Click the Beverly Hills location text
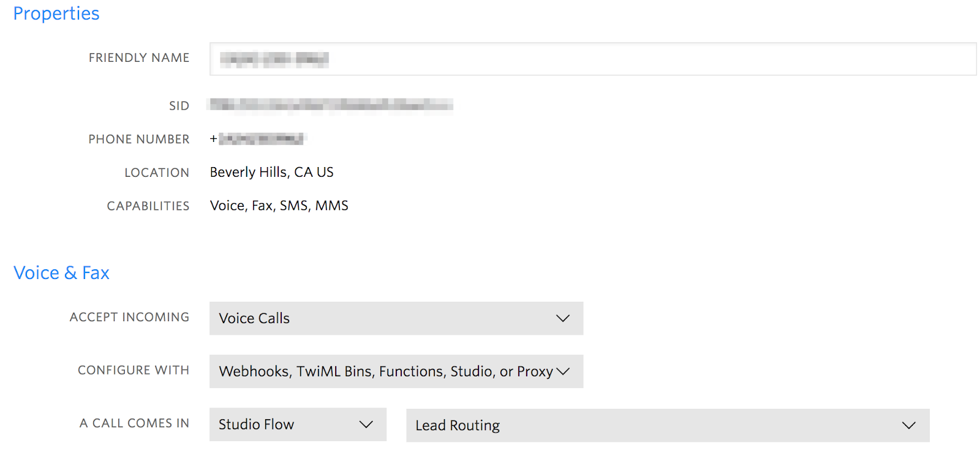The height and width of the screenshot is (451, 980). pos(271,172)
